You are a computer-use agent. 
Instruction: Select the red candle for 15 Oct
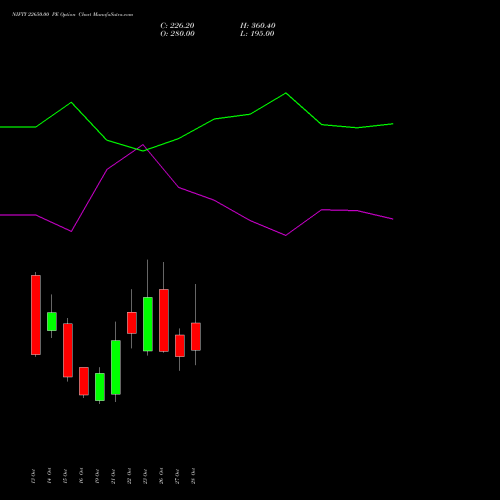[x=68, y=350]
